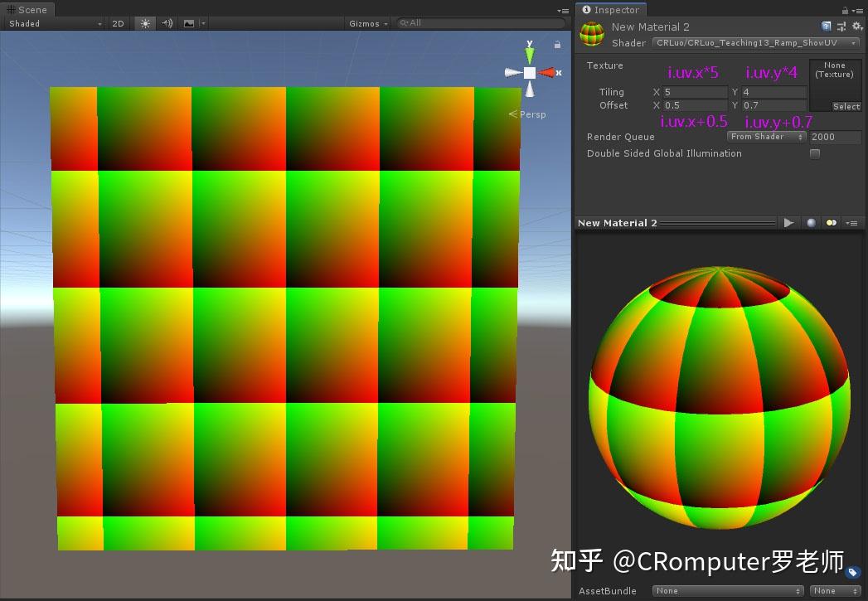Open the Render Queue From Shader dropdown
The height and width of the screenshot is (601, 868).
765,136
